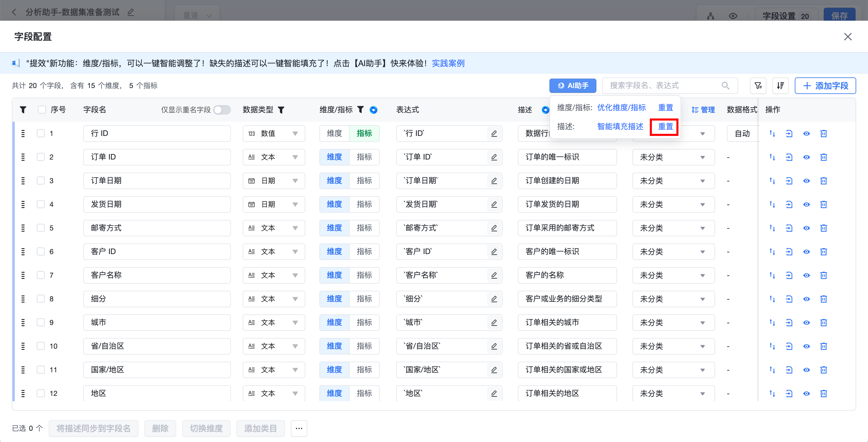Open the 直连 connection mode dropdown
The image size is (868, 442).
point(197,15)
